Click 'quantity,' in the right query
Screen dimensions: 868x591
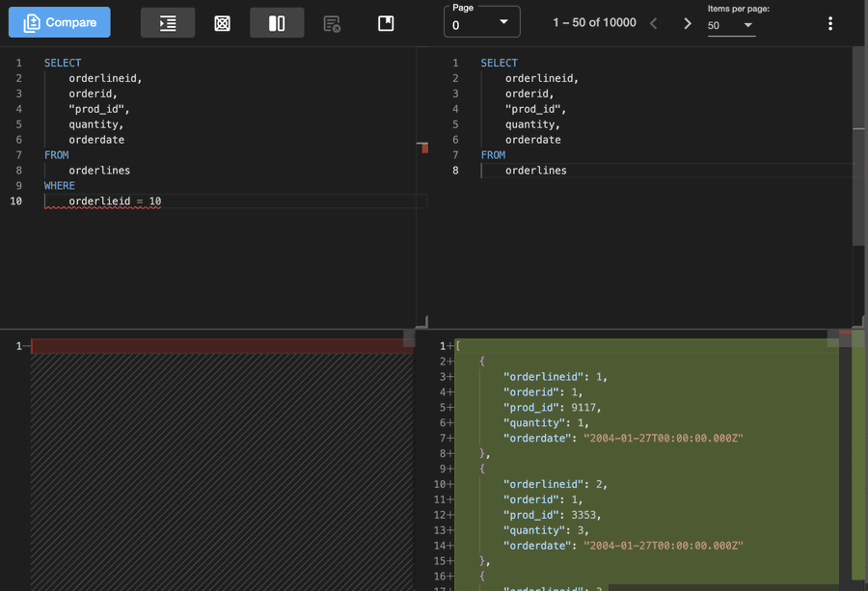(x=532, y=124)
